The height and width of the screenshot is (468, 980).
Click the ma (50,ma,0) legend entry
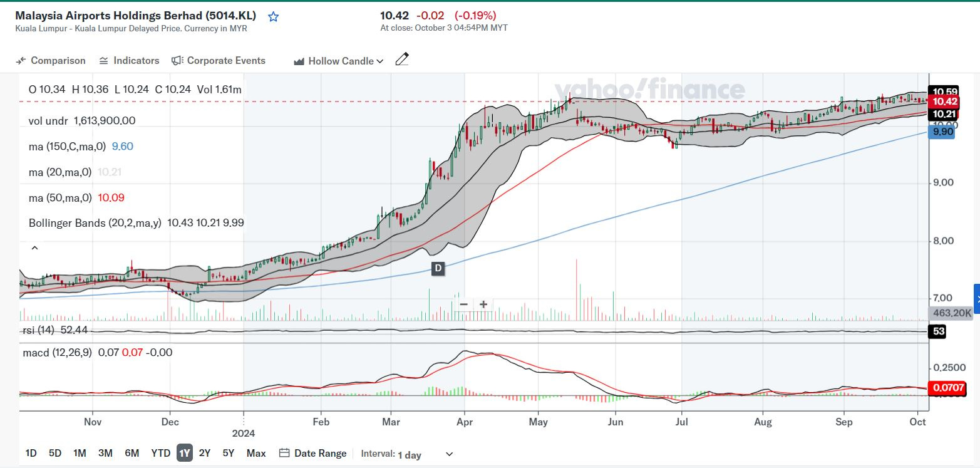[76, 197]
